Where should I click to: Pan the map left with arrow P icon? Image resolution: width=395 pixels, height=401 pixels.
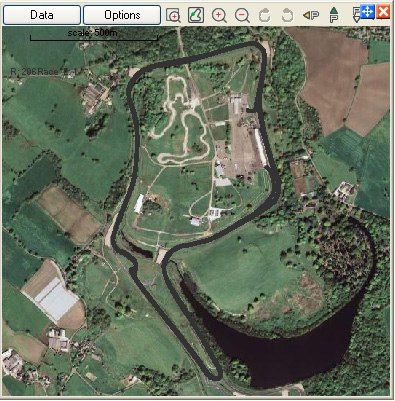[x=311, y=15]
